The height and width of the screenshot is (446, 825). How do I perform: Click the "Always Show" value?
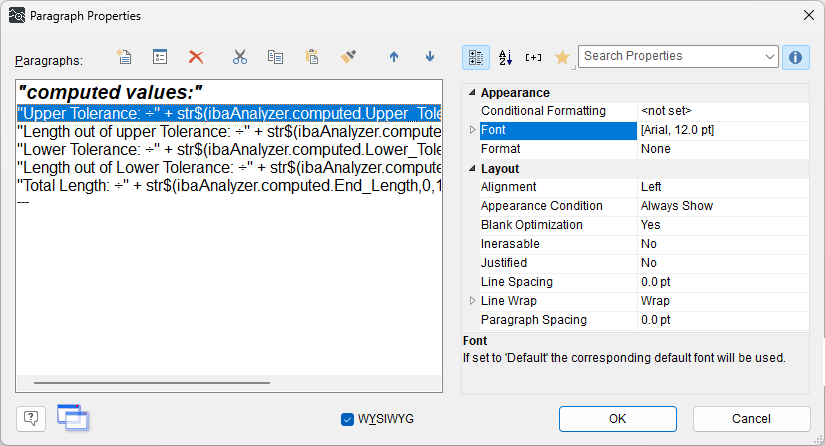pos(677,206)
